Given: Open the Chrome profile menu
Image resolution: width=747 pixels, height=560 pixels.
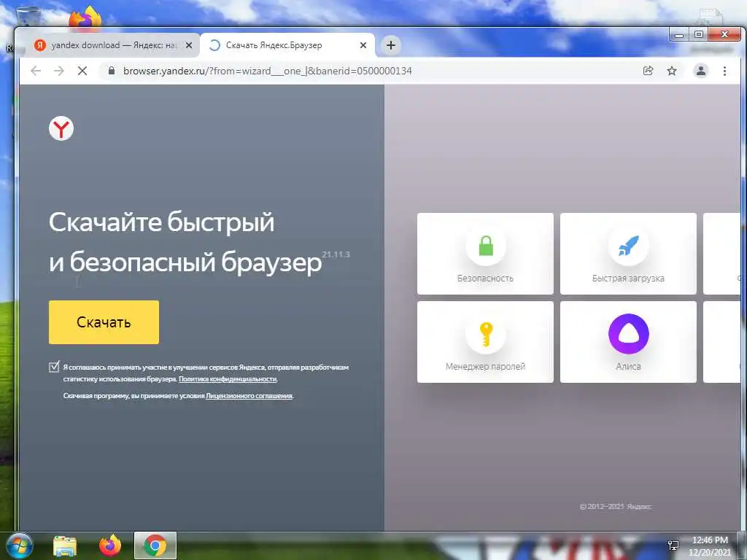Looking at the screenshot, I should point(701,71).
